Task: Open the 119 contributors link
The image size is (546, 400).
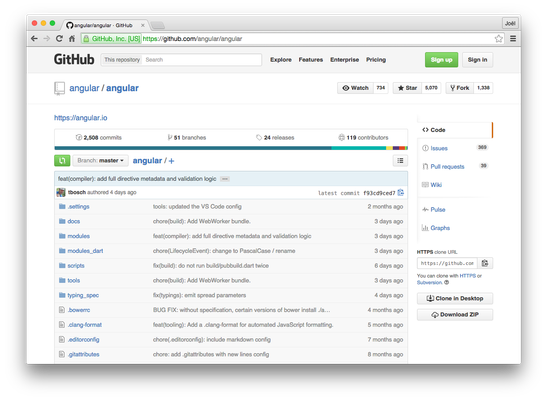Action: pos(363,138)
